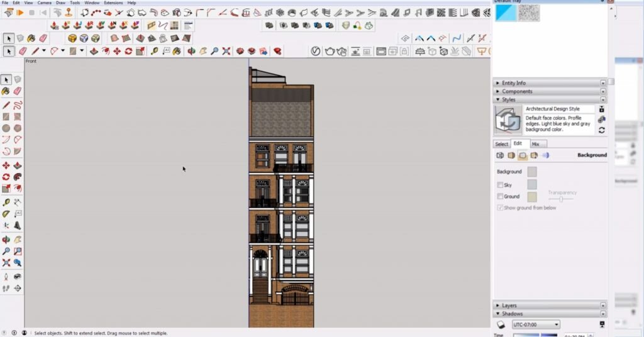Select the Freehand tool in left toolbar
This screenshot has height=337, width=644.
click(17, 106)
